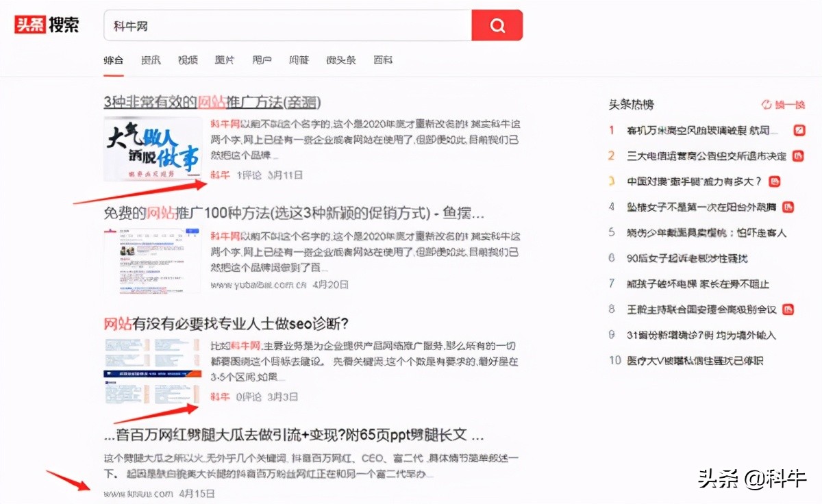Image resolution: width=822 pixels, height=504 pixels.
Task: Switch to the 微头条 tab
Action: (341, 60)
